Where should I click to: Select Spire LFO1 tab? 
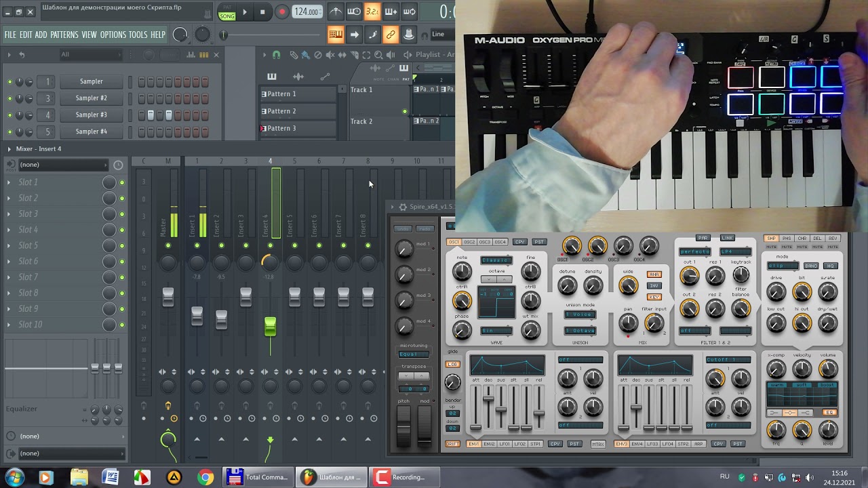pos(504,444)
